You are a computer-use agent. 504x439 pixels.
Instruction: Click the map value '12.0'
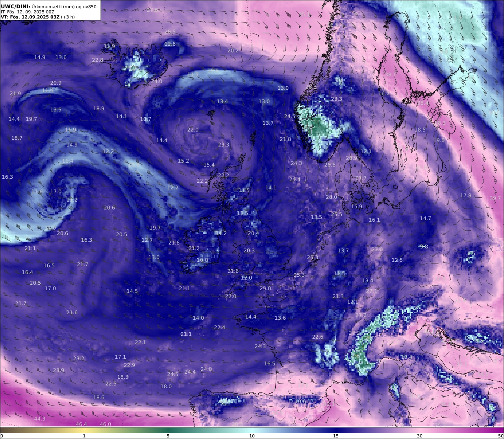[x=246, y=278]
